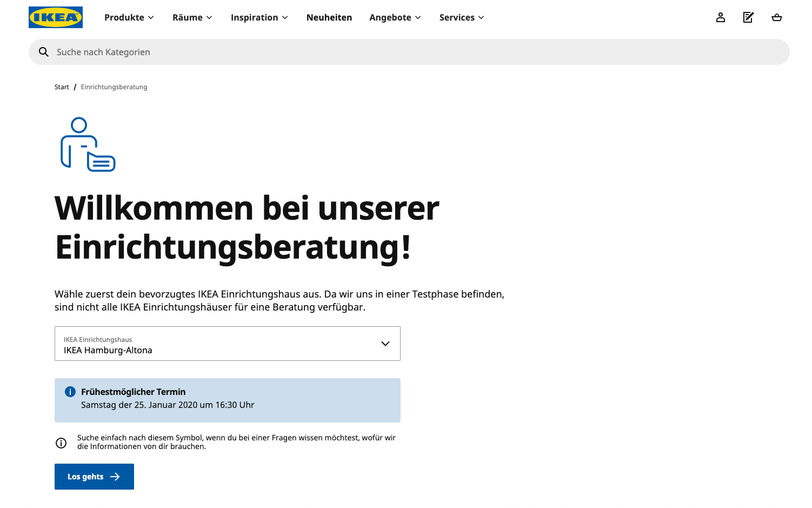
Task: Click the IKEA logo
Action: (x=56, y=17)
